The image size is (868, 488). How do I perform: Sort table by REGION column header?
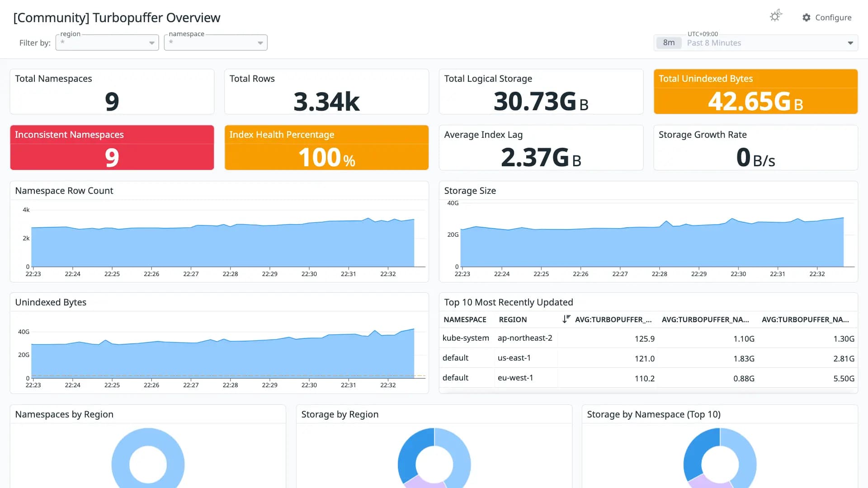[x=513, y=319]
